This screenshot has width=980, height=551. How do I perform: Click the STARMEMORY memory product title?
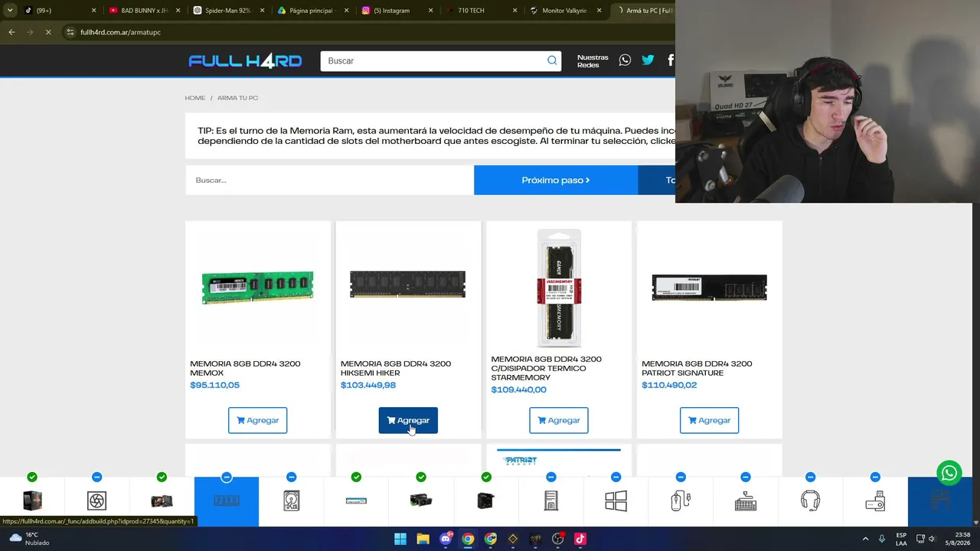[x=546, y=368]
